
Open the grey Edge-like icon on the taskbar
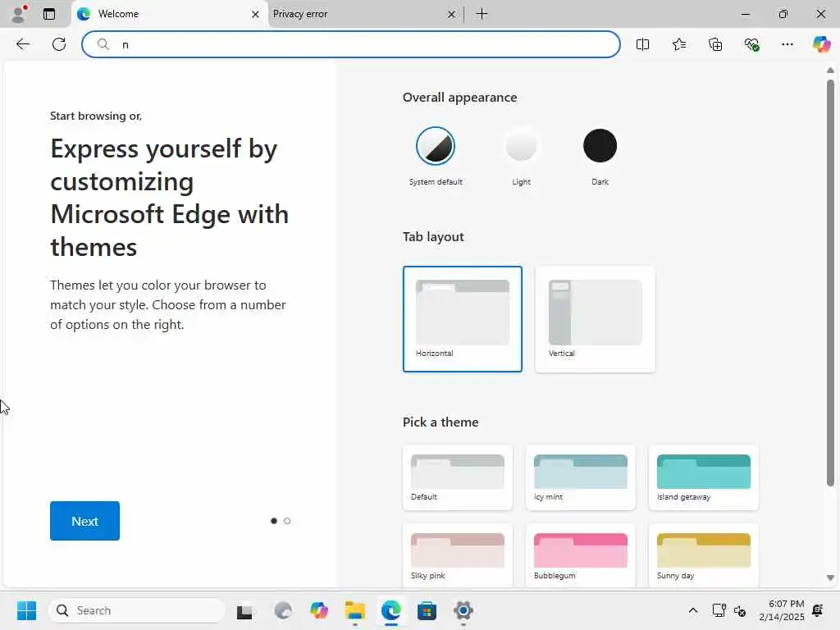(x=283, y=610)
